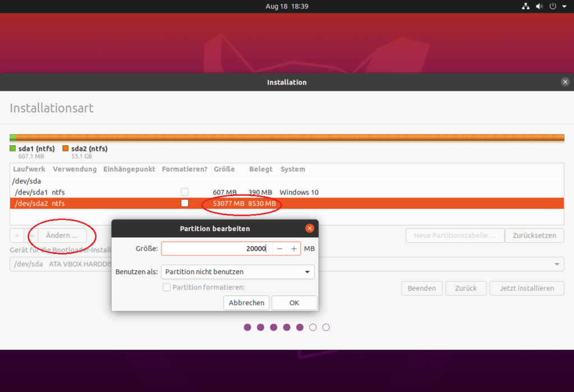Click the network status icon in top bar
This screenshot has width=574, height=392.
point(526,6)
